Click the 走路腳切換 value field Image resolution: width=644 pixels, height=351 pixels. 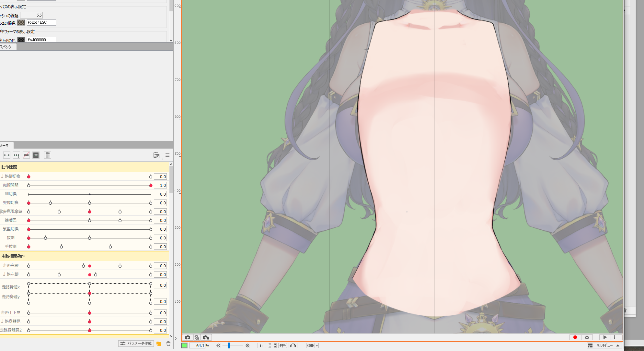160,177
